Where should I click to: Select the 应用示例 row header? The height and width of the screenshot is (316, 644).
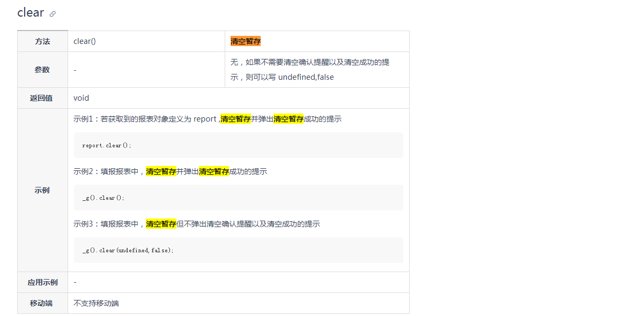[42, 282]
